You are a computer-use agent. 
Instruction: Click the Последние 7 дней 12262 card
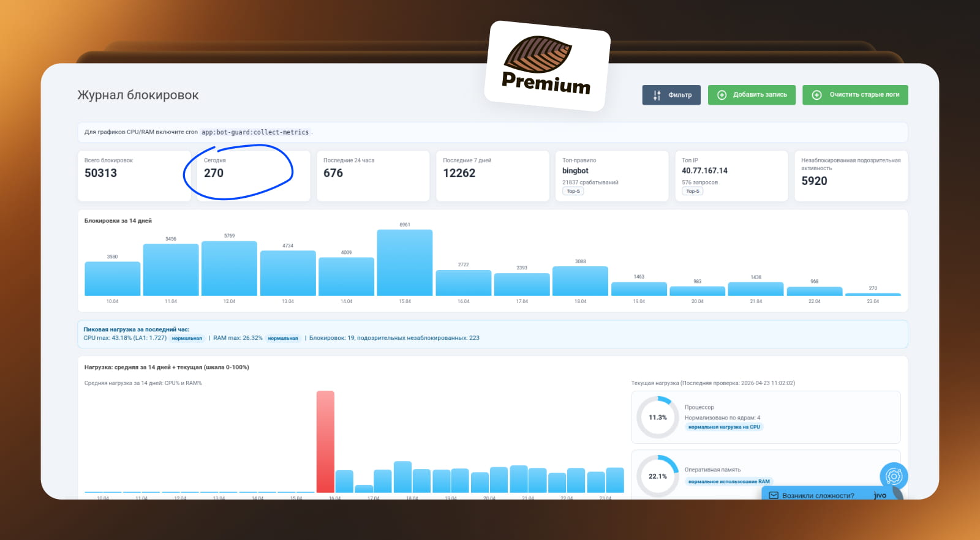[492, 176]
